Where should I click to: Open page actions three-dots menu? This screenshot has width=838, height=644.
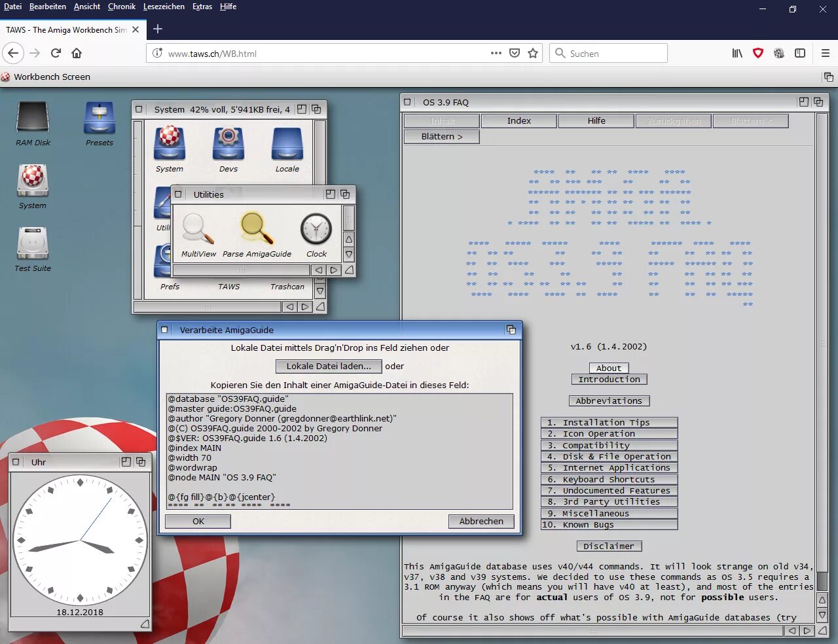coord(496,53)
